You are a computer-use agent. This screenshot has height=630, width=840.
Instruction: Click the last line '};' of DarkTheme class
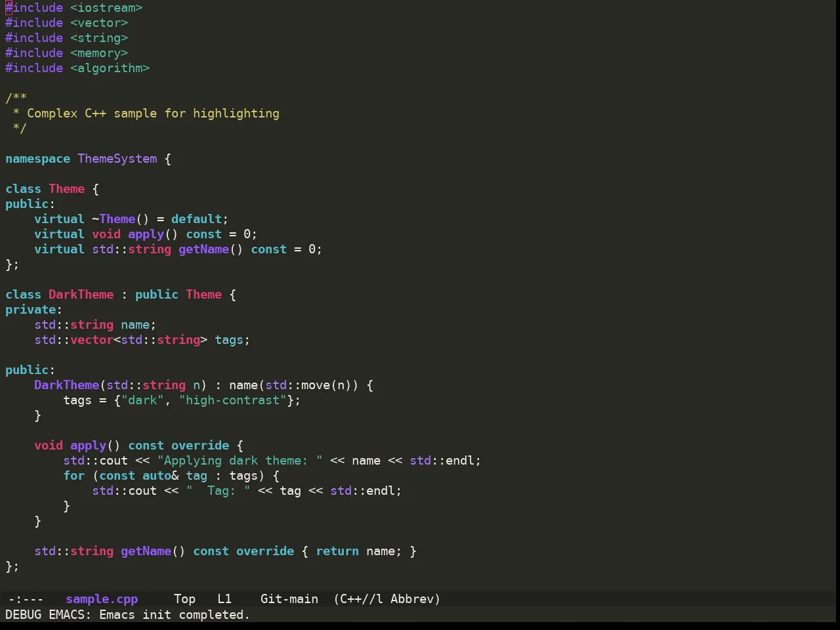pos(12,566)
